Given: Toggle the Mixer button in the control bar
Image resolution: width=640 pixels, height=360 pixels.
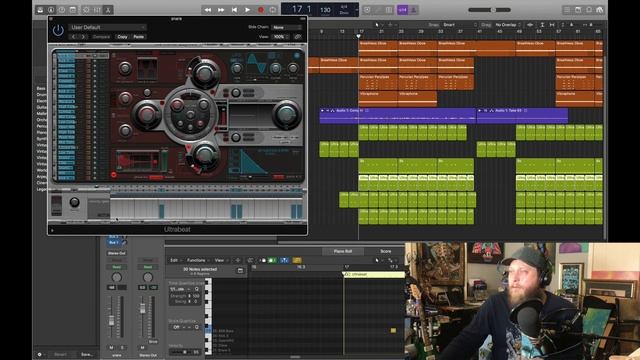Looking at the screenshot, I should (x=97, y=10).
